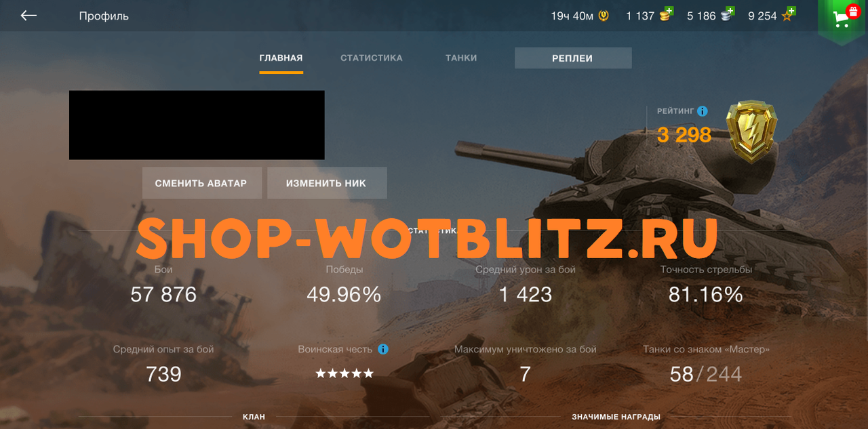This screenshot has height=429, width=868.
Task: Click the five-star military honor rating
Action: point(344,373)
